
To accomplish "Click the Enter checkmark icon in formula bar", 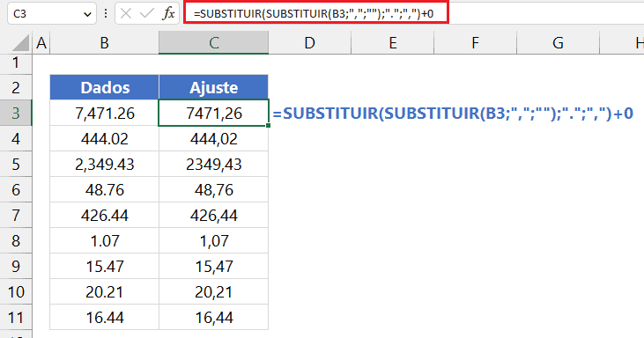I will point(146,13).
